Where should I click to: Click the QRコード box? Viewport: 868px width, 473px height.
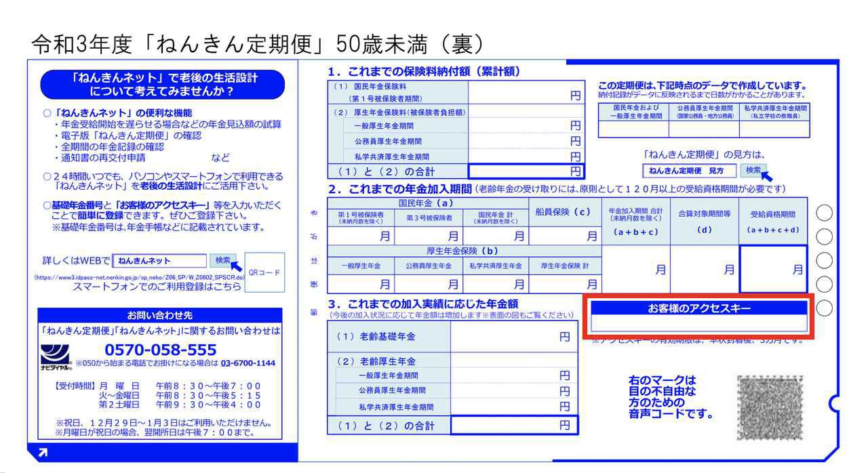coord(264,273)
